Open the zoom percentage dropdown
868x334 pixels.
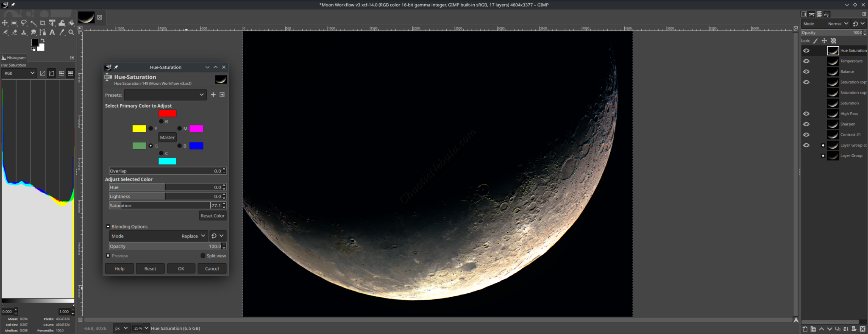[x=146, y=328]
